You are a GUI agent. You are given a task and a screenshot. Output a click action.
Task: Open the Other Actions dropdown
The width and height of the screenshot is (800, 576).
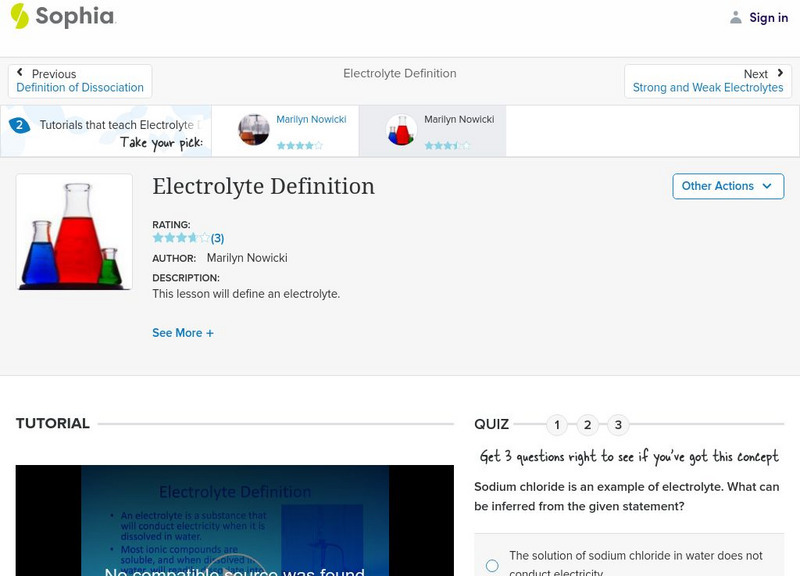[x=728, y=186]
